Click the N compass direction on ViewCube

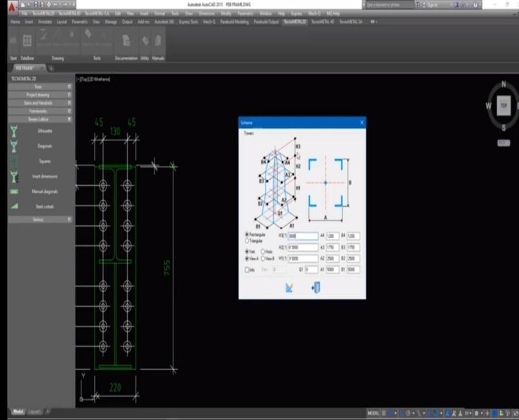coord(504,84)
